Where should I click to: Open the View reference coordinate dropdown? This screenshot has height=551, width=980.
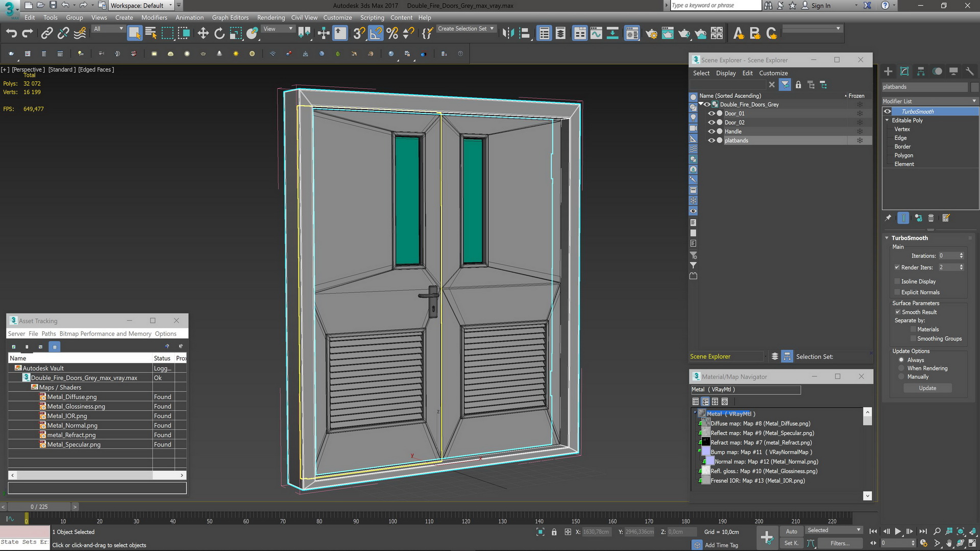[x=278, y=29]
